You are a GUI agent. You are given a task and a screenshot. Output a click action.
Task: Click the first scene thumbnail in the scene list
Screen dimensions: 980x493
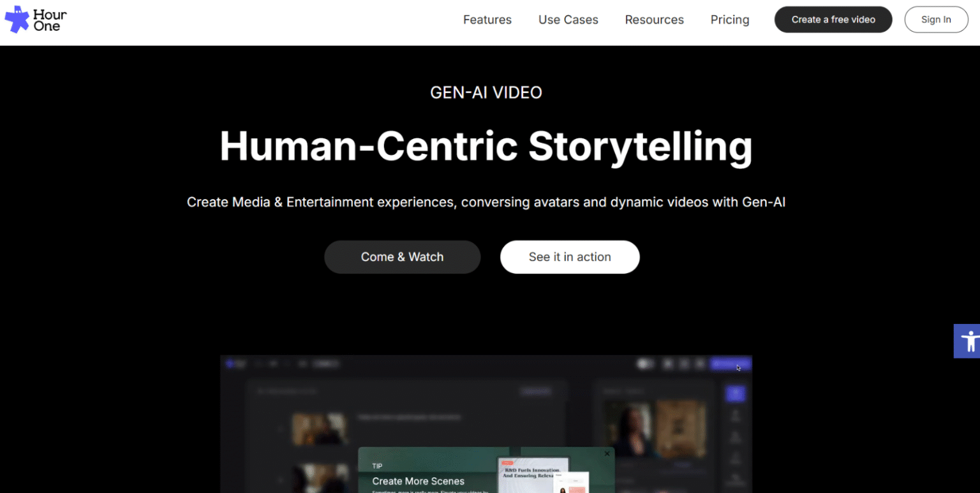tap(319, 428)
